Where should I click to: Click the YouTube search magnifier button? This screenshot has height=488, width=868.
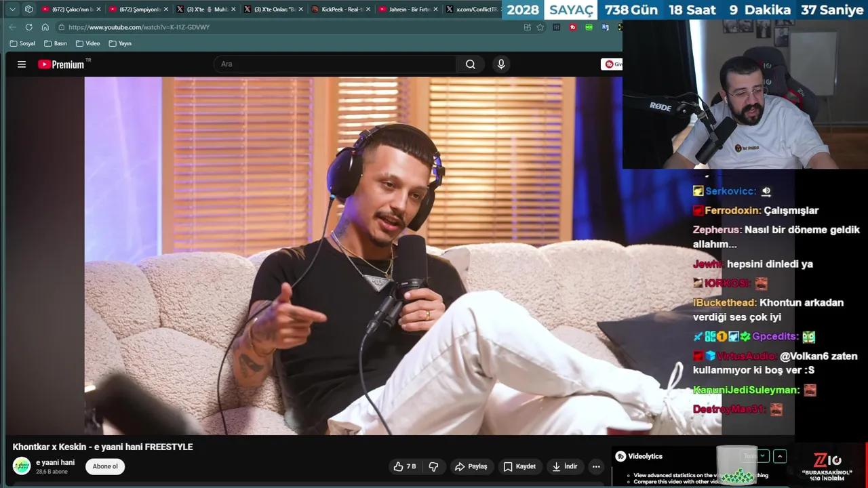tap(470, 64)
